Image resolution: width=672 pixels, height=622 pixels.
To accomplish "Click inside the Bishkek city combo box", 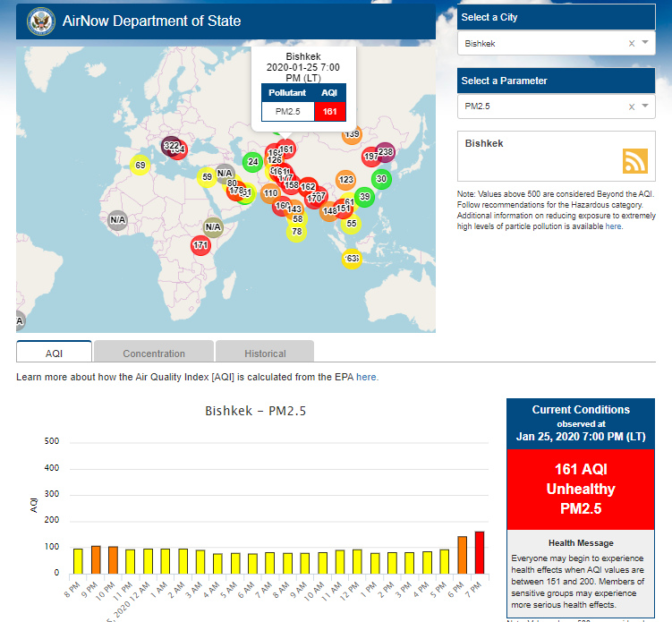I will point(537,43).
